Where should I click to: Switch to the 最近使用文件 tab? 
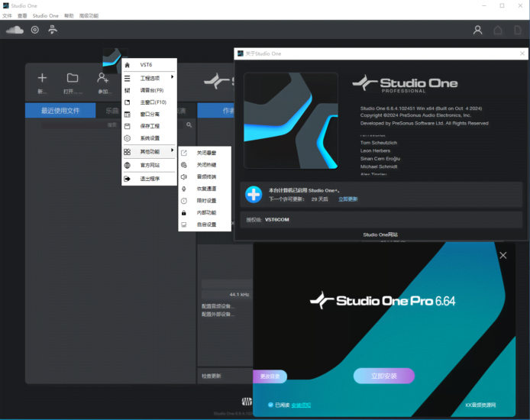point(60,111)
